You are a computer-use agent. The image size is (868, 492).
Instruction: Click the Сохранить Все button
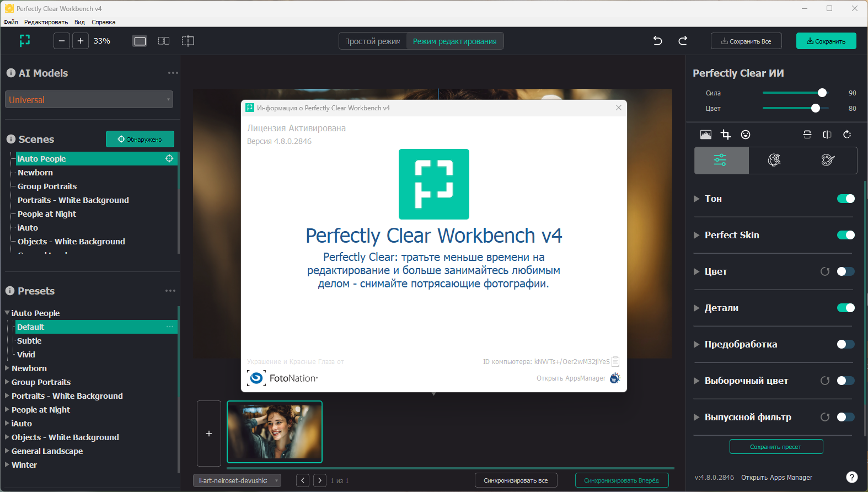[746, 41]
